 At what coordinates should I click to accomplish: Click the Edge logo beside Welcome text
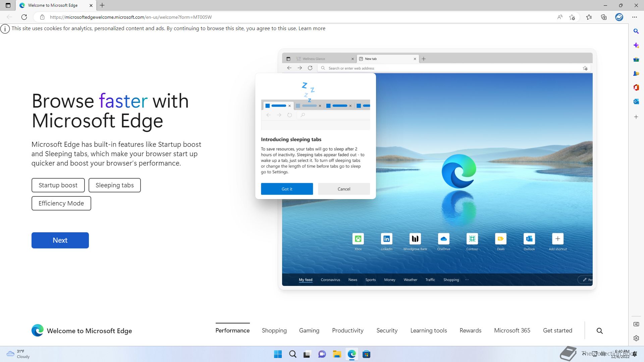[x=38, y=330]
